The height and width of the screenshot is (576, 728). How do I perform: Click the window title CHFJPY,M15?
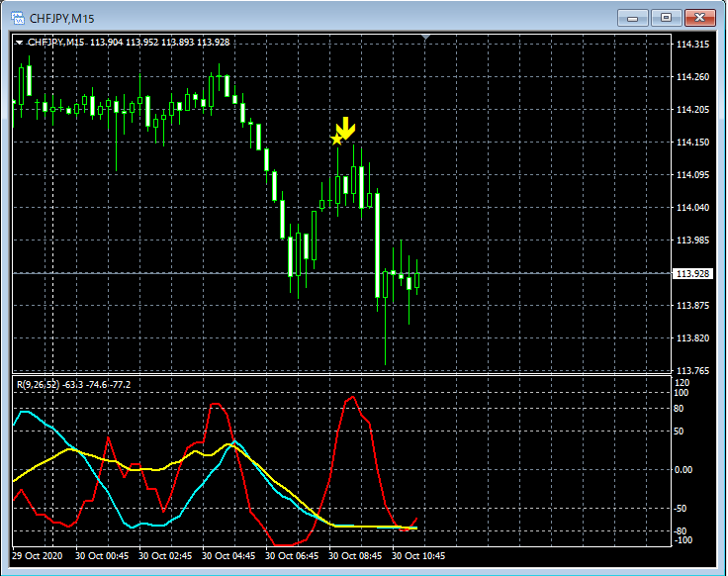click(x=61, y=19)
